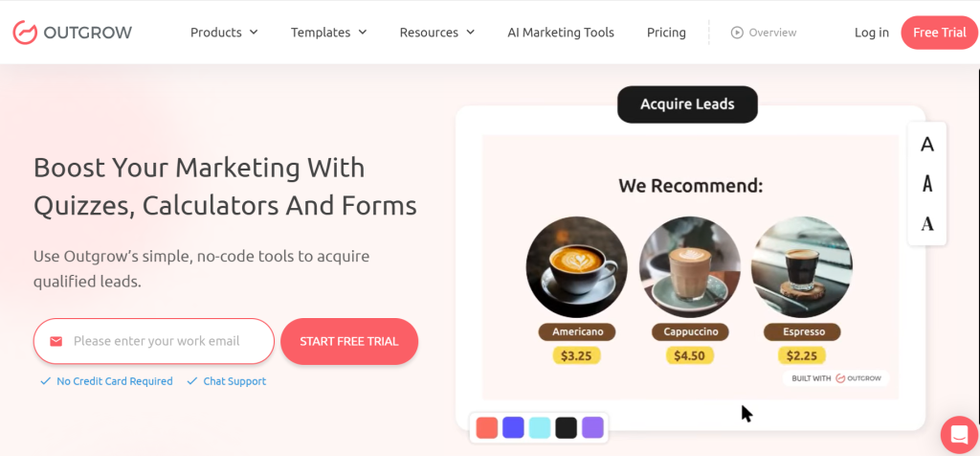
Task: Go to the Pricing page
Action: (x=666, y=33)
